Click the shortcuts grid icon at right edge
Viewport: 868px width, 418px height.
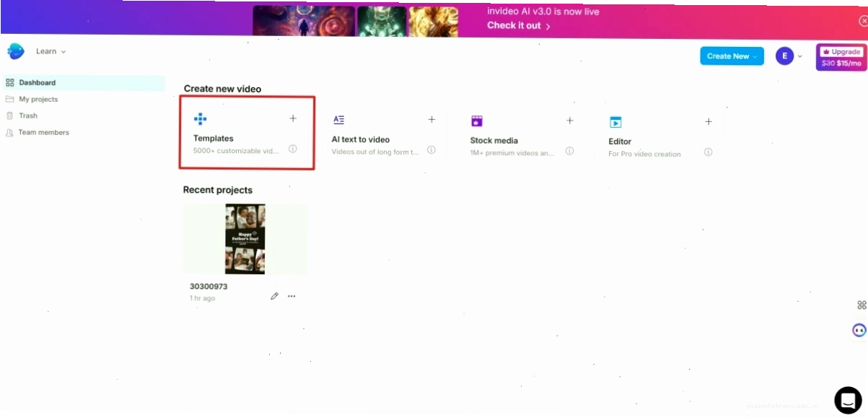click(862, 305)
